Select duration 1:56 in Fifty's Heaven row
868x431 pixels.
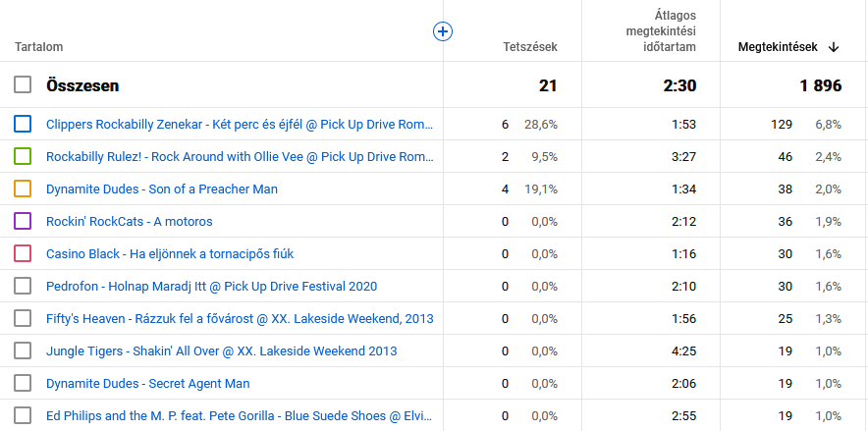tap(683, 319)
